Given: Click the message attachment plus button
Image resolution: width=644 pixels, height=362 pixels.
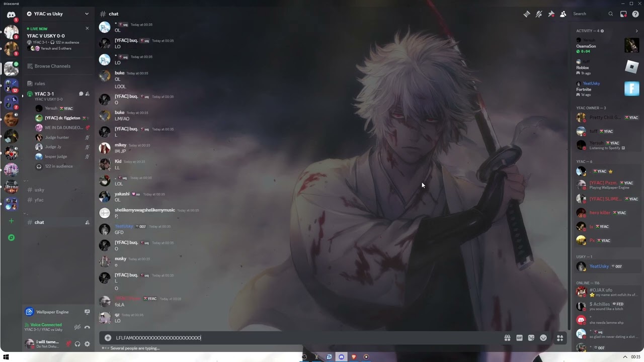Looking at the screenshot, I should click(x=108, y=338).
